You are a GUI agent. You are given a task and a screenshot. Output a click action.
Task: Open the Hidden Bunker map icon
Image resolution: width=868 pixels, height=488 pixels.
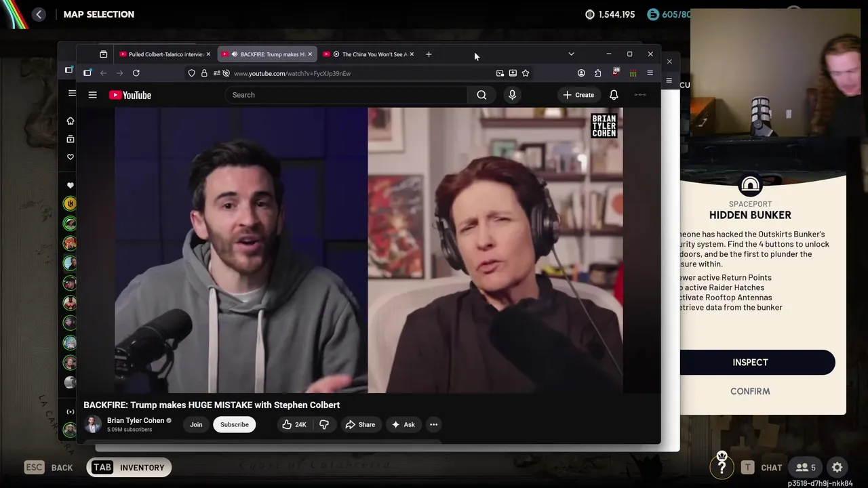750,185
